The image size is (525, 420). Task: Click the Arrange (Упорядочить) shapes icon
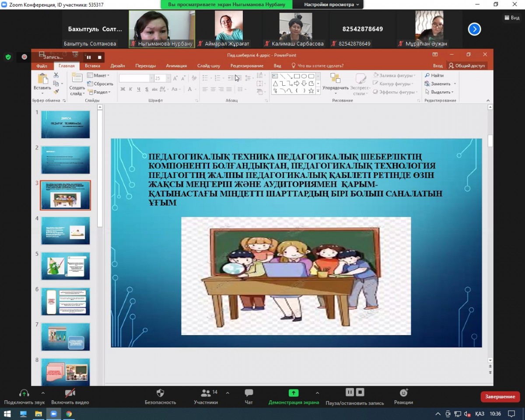[335, 79]
